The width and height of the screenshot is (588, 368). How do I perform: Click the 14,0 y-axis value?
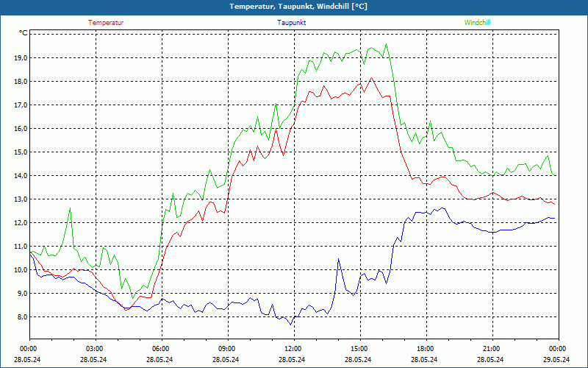coord(21,176)
